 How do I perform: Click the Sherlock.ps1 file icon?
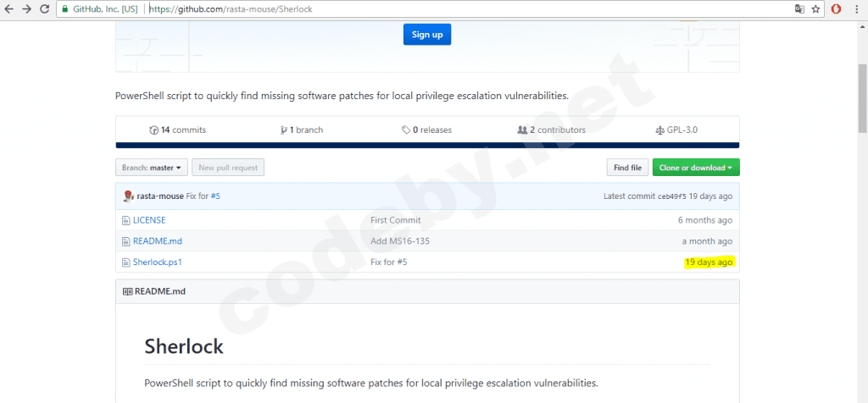tap(125, 262)
